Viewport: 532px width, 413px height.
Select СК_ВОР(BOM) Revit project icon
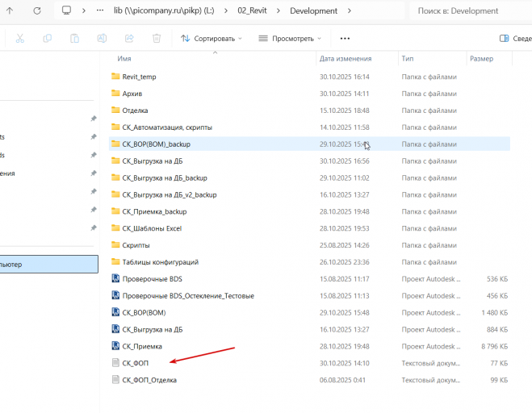pyautogui.click(x=115, y=312)
